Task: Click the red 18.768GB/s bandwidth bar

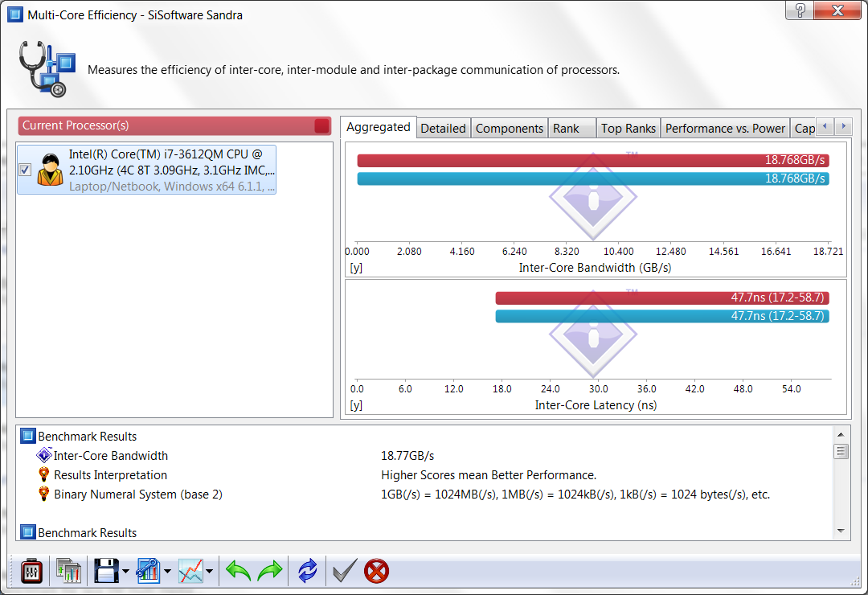Action: point(593,160)
